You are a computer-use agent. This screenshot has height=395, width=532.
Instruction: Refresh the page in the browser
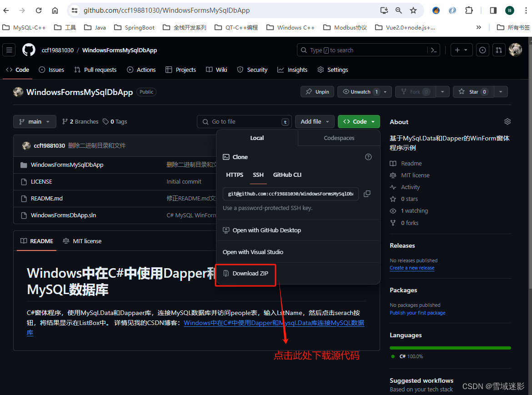tap(38, 10)
